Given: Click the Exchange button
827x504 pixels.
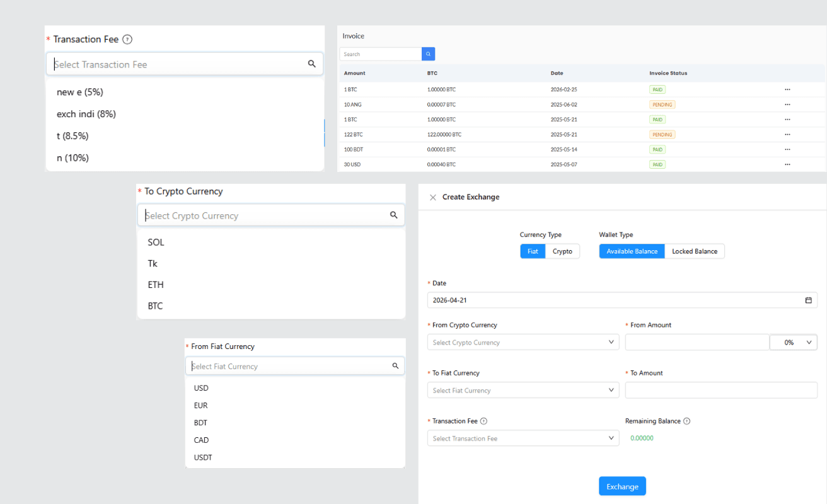Looking at the screenshot, I should [622, 486].
